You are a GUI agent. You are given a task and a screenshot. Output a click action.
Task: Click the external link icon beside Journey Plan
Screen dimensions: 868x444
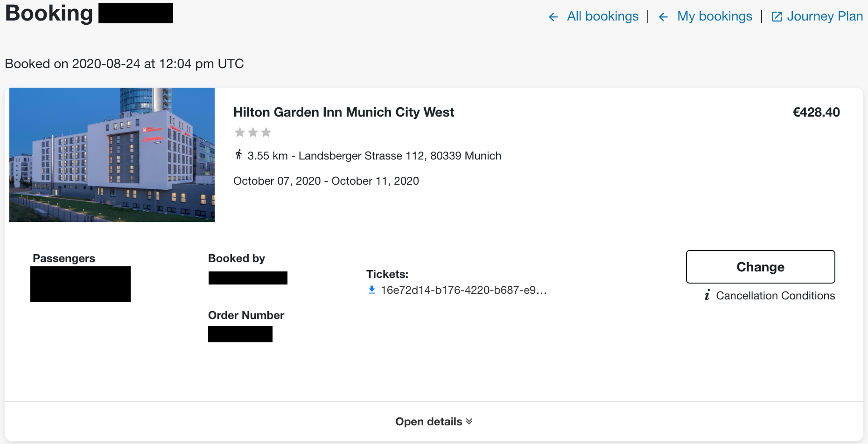(x=777, y=17)
